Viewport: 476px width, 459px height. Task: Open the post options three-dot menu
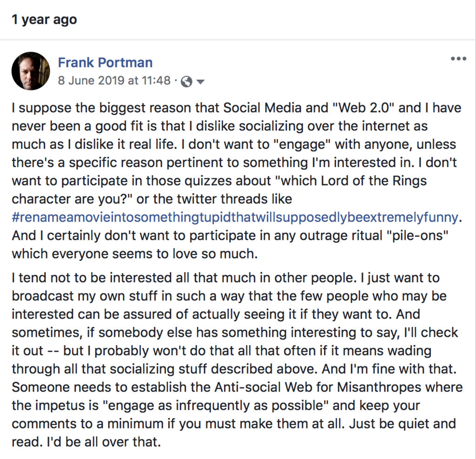(458, 59)
